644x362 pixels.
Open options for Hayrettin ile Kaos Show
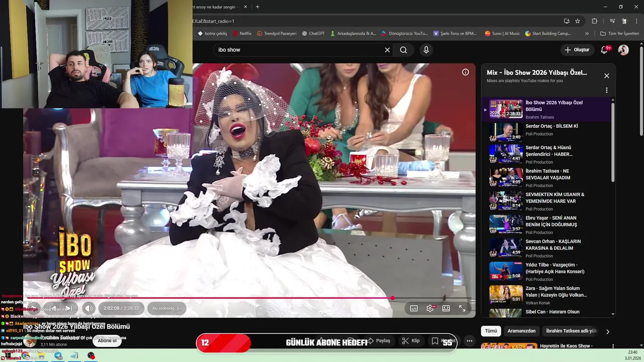tap(613, 346)
